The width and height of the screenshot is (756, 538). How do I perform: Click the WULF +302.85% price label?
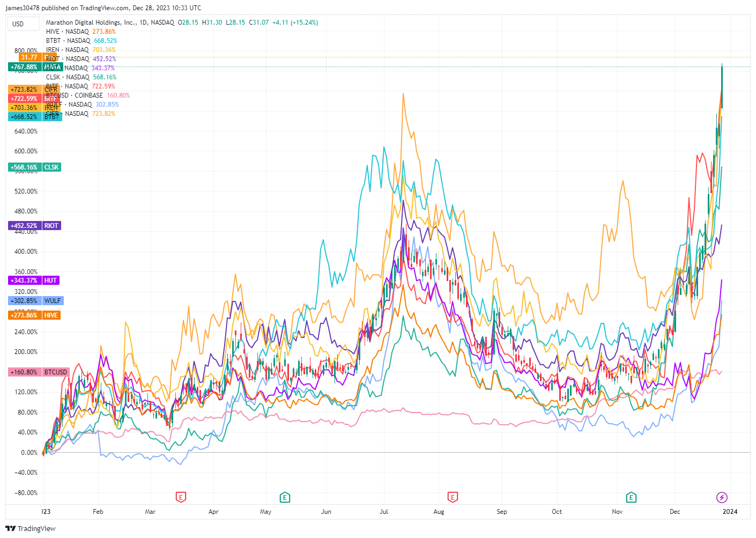(x=24, y=301)
